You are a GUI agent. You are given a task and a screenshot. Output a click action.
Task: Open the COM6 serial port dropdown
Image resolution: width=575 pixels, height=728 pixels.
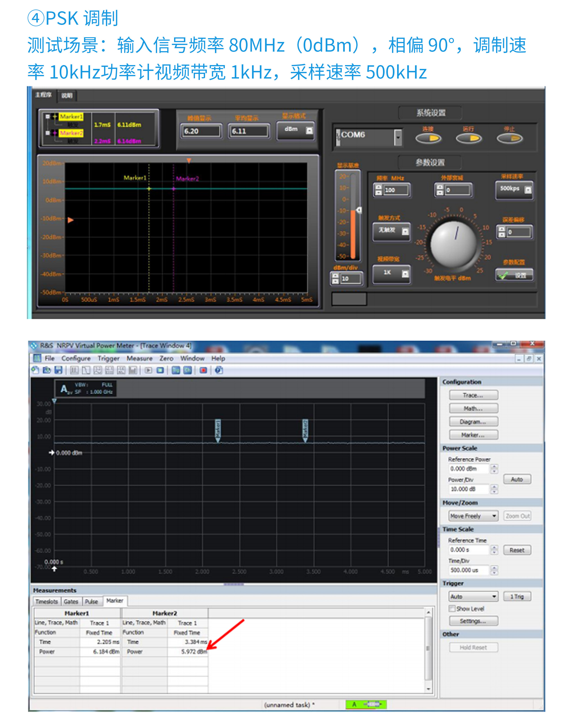[398, 138]
